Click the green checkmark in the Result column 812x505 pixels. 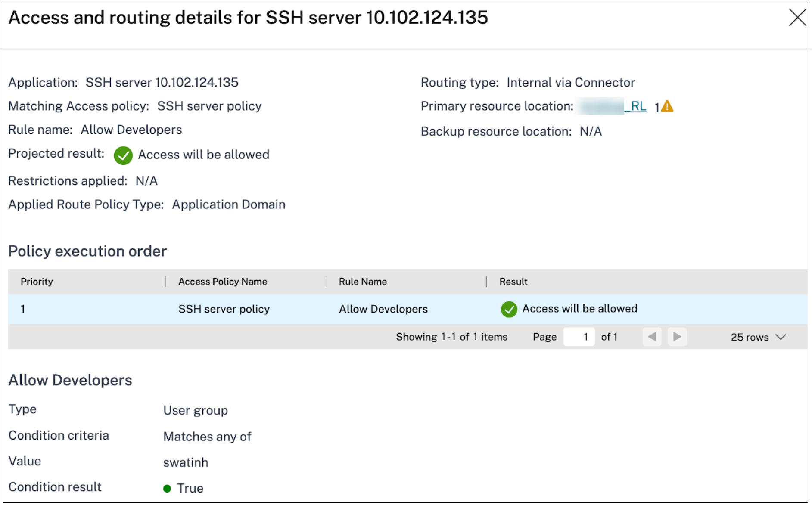(509, 309)
